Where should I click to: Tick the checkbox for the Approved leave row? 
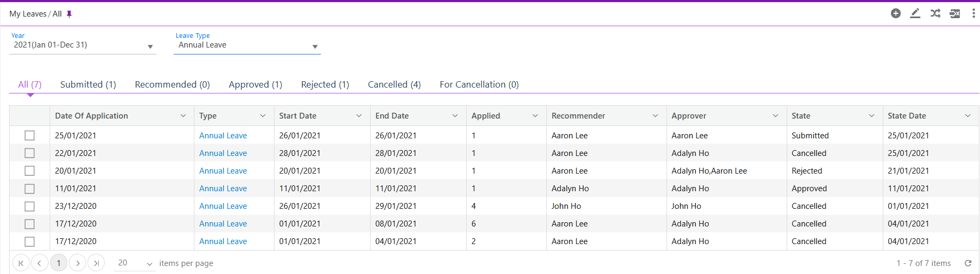tap(29, 189)
